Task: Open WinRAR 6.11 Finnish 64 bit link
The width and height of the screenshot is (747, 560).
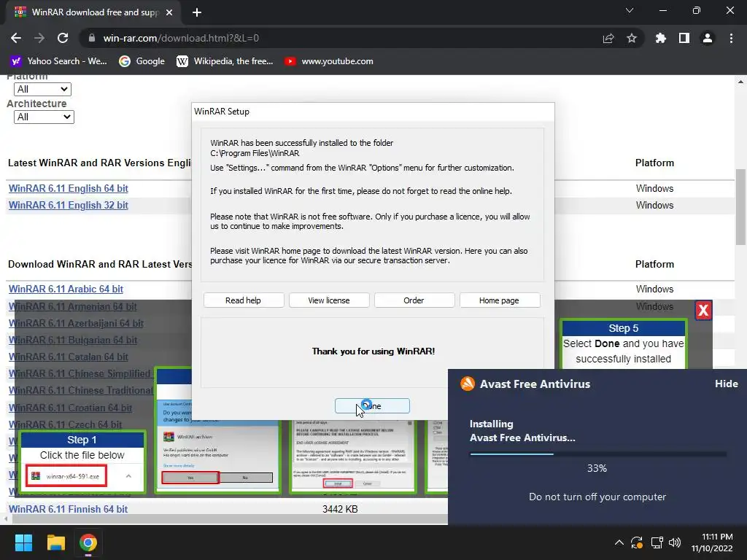Action: pos(68,509)
